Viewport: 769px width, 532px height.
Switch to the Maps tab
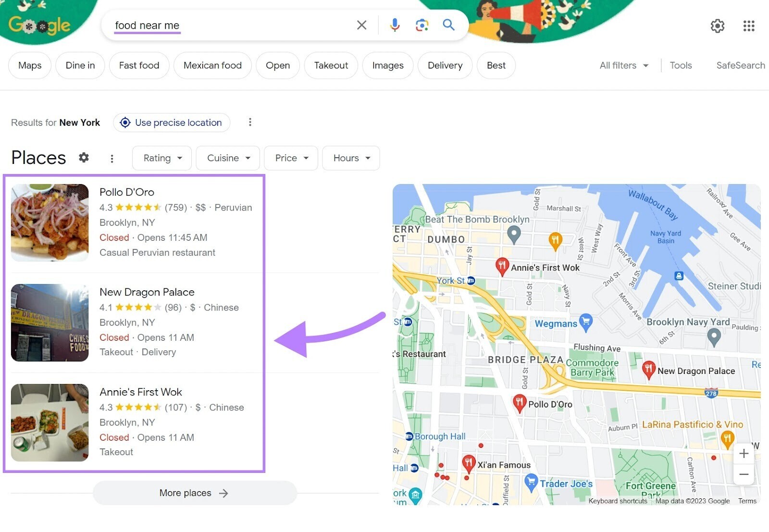coord(30,65)
